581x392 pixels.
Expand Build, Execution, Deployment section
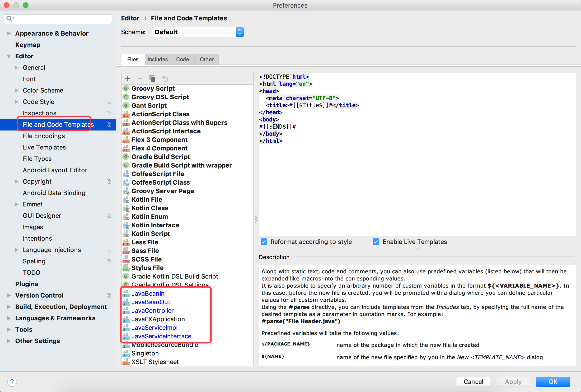coord(9,307)
